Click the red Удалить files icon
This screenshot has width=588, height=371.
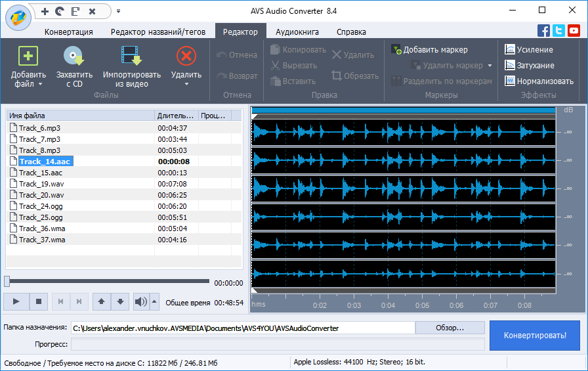[x=186, y=56]
